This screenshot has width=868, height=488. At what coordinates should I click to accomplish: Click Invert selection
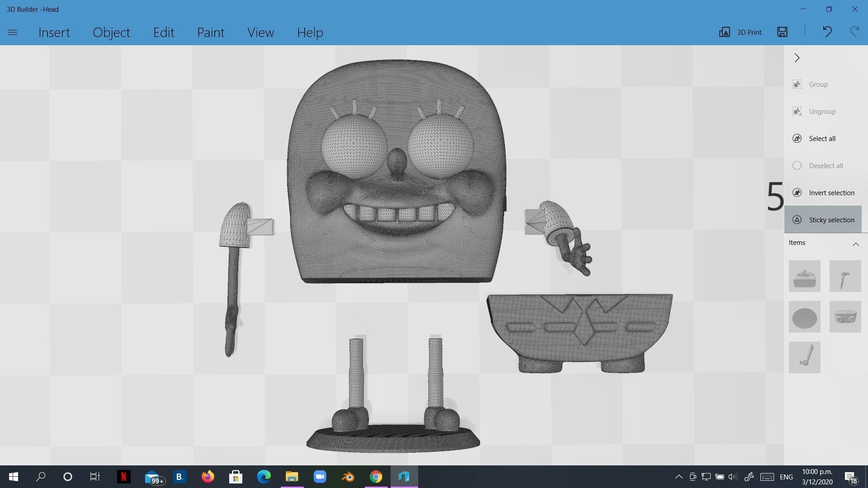823,193
